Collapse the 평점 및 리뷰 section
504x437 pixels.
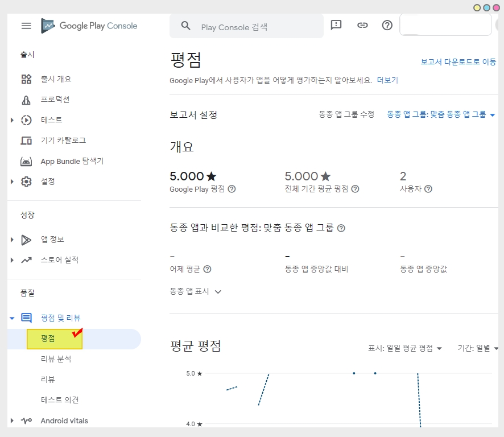pyautogui.click(x=12, y=318)
